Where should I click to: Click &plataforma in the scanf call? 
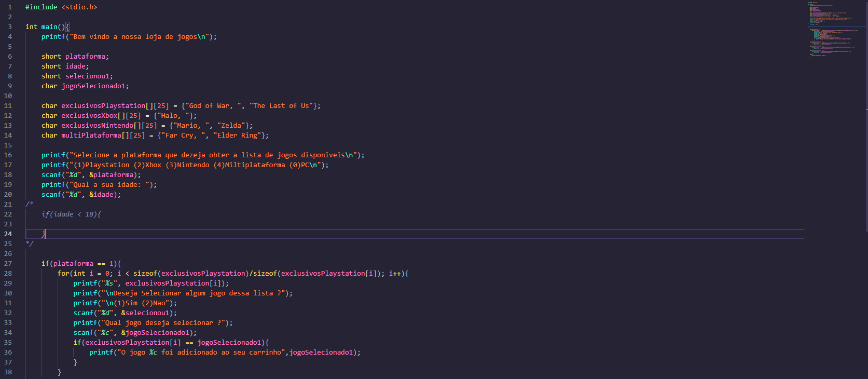click(x=111, y=175)
